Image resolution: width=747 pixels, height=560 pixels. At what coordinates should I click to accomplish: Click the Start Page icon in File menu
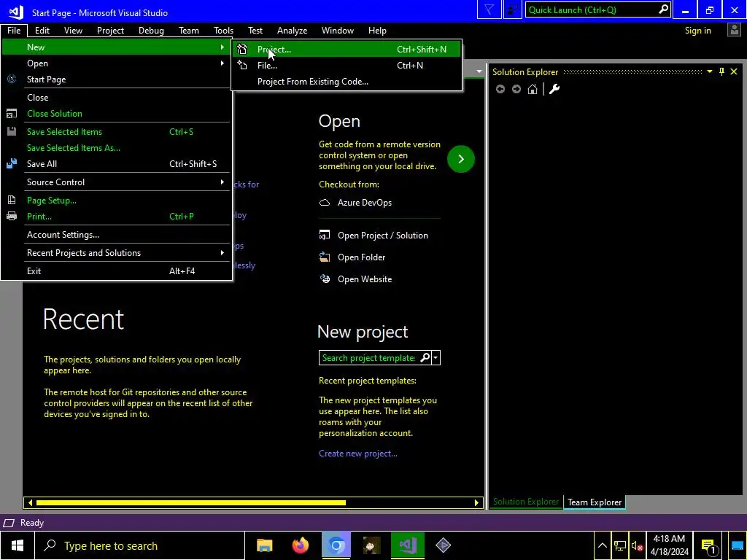tap(12, 79)
